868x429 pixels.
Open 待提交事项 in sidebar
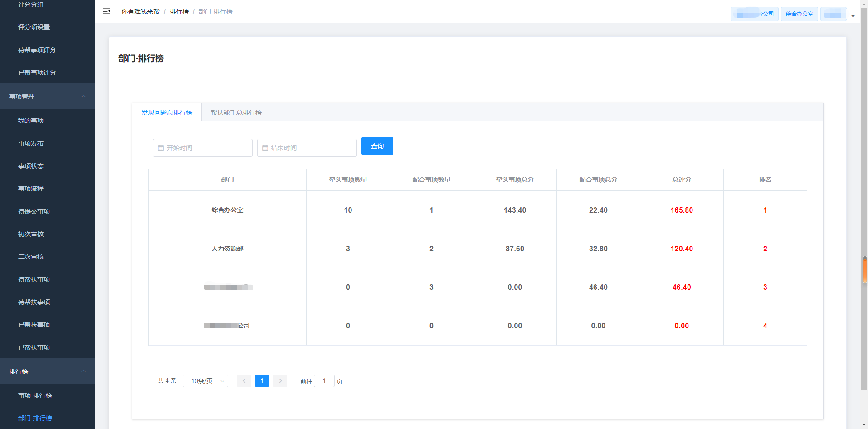[x=48, y=211]
